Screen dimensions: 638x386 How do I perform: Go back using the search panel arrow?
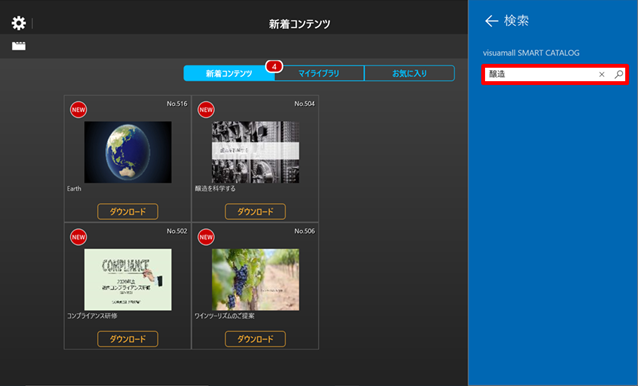(x=492, y=21)
